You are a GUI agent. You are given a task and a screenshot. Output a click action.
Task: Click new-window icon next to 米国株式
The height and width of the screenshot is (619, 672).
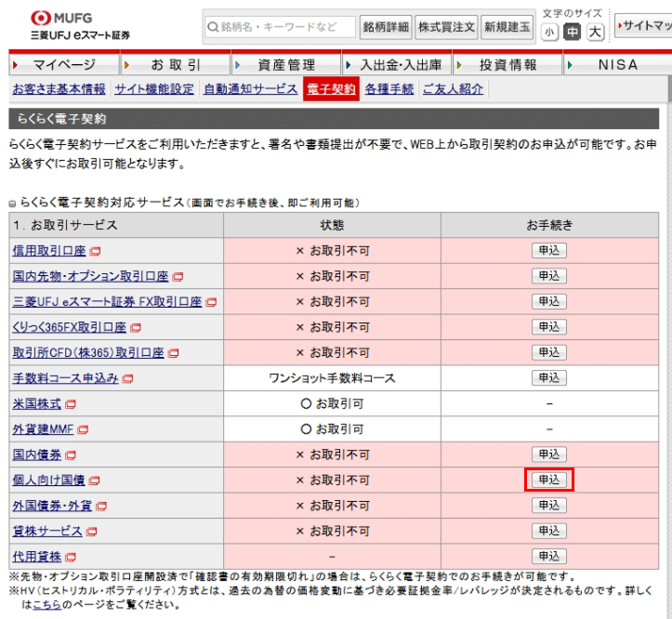point(71,404)
